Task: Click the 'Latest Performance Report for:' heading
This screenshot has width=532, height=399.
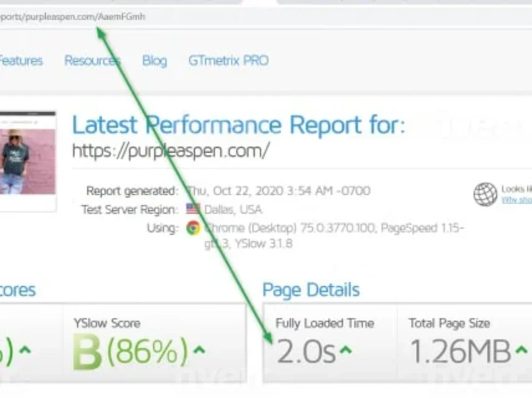Action: (x=238, y=125)
